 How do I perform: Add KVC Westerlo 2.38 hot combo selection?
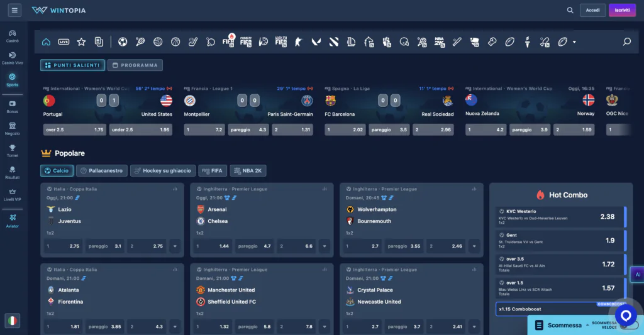click(561, 217)
